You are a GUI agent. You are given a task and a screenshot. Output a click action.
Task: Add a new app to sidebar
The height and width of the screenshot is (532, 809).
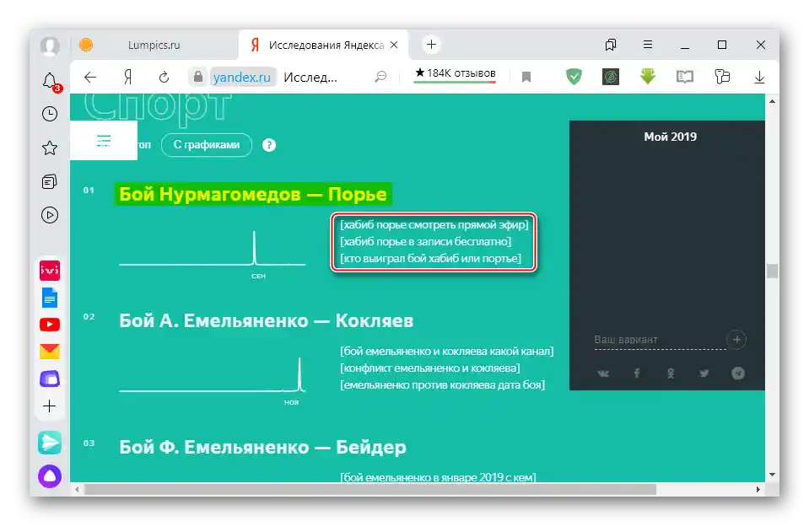pyautogui.click(x=50, y=406)
